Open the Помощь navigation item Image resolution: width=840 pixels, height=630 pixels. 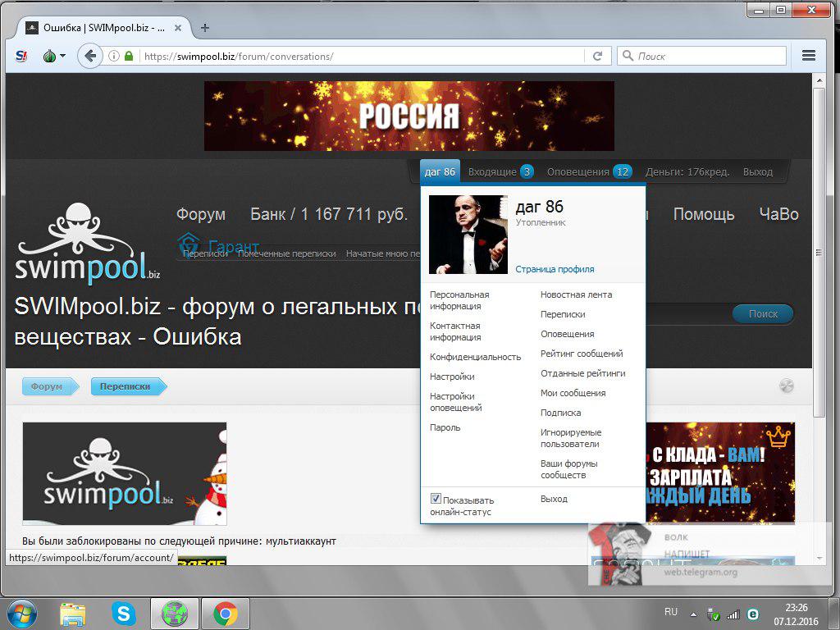pyautogui.click(x=703, y=214)
